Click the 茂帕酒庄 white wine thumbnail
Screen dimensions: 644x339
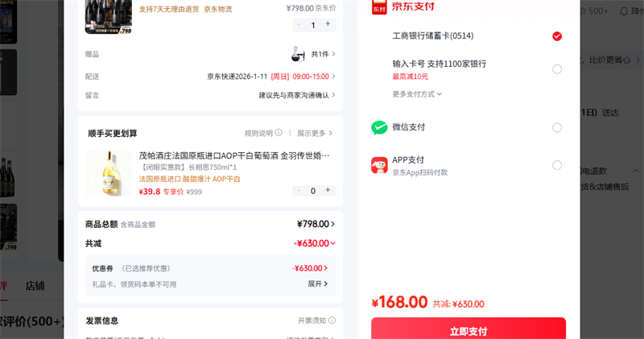click(x=108, y=173)
